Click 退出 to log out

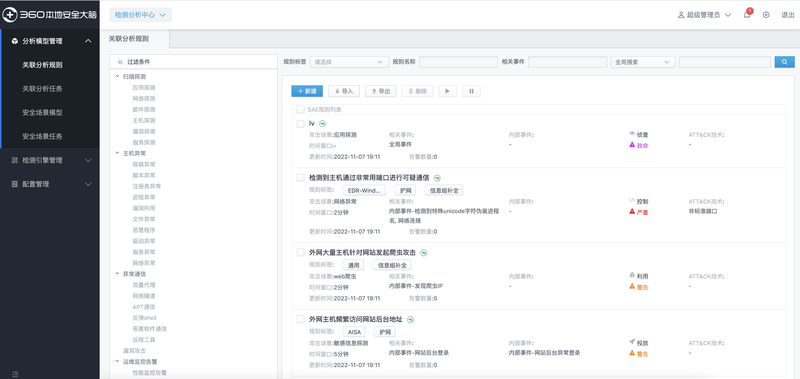788,15
